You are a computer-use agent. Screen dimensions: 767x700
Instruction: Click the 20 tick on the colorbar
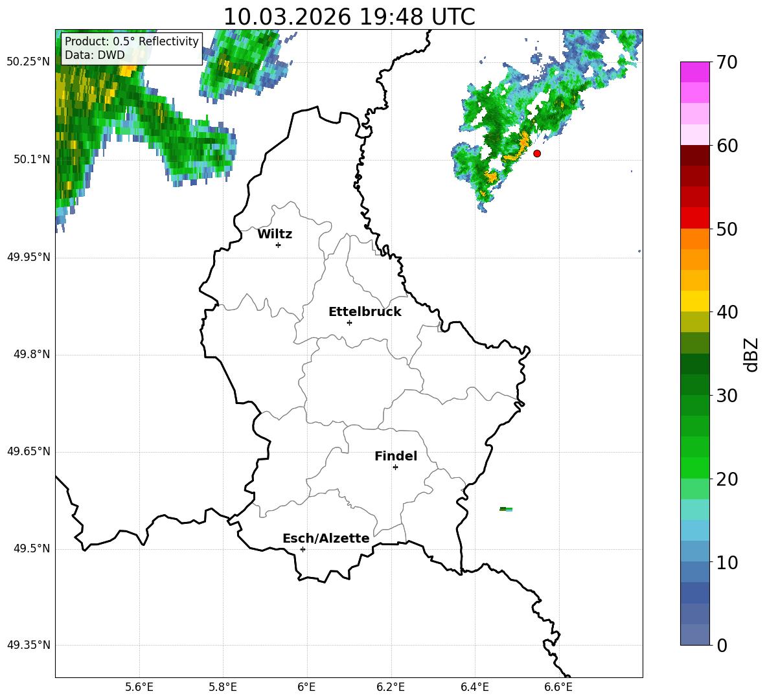(727, 479)
